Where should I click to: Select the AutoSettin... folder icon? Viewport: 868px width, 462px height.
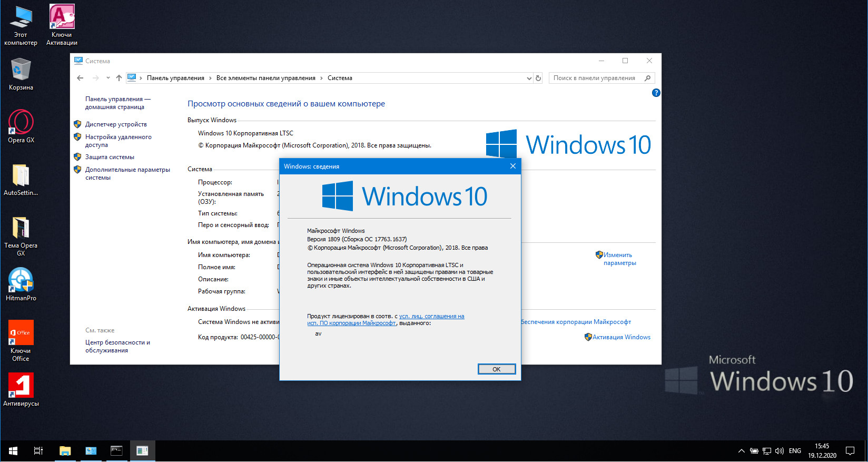point(21,180)
